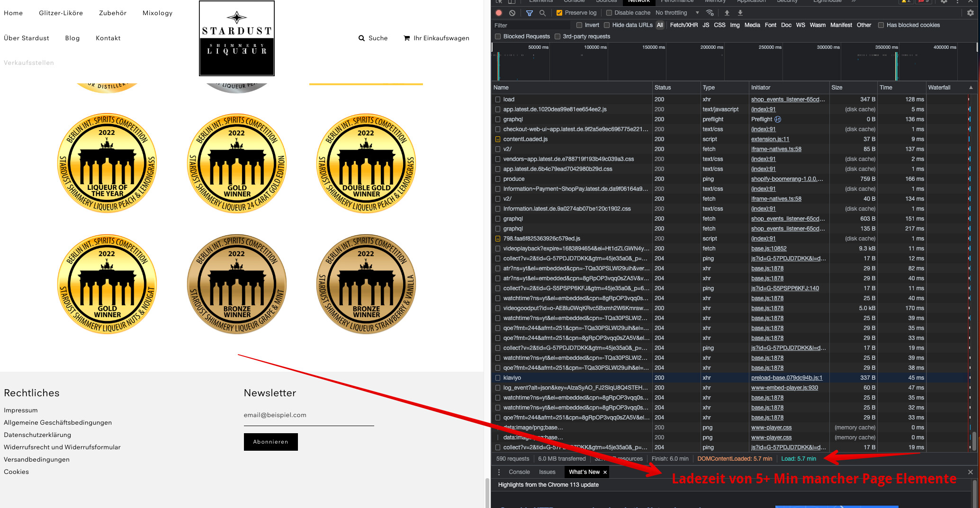This screenshot has width=980, height=508.
Task: Click the Abonnieren newsletter button
Action: point(271,442)
